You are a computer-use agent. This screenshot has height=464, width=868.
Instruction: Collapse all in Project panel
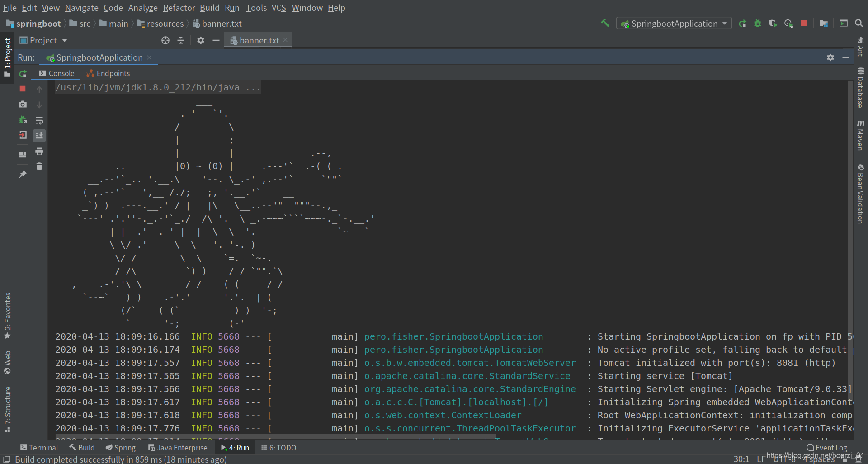click(181, 40)
